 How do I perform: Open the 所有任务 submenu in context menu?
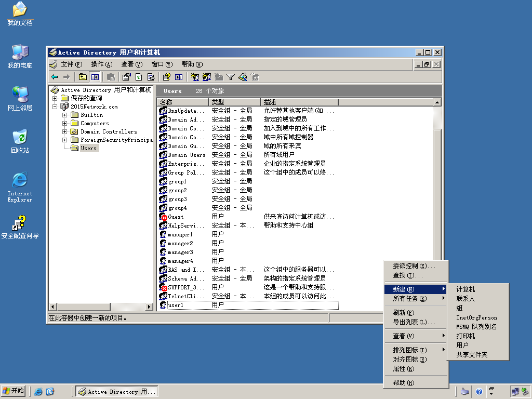pyautogui.click(x=416, y=299)
